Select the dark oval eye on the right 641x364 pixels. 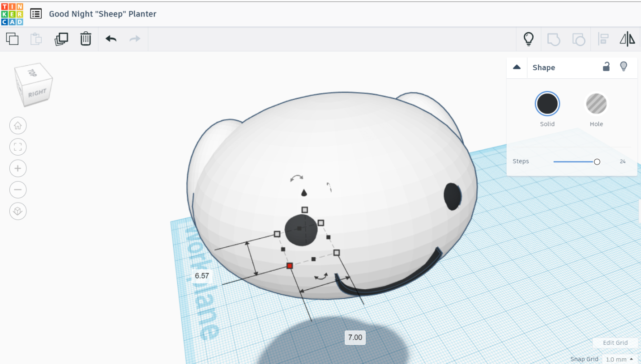(x=453, y=196)
